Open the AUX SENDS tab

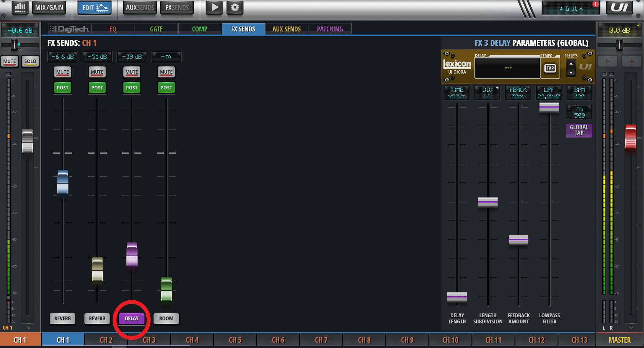click(287, 29)
